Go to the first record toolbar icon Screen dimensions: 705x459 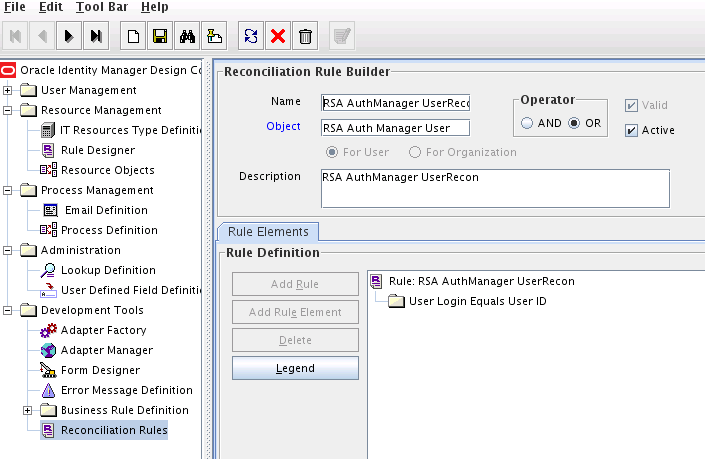15,36
